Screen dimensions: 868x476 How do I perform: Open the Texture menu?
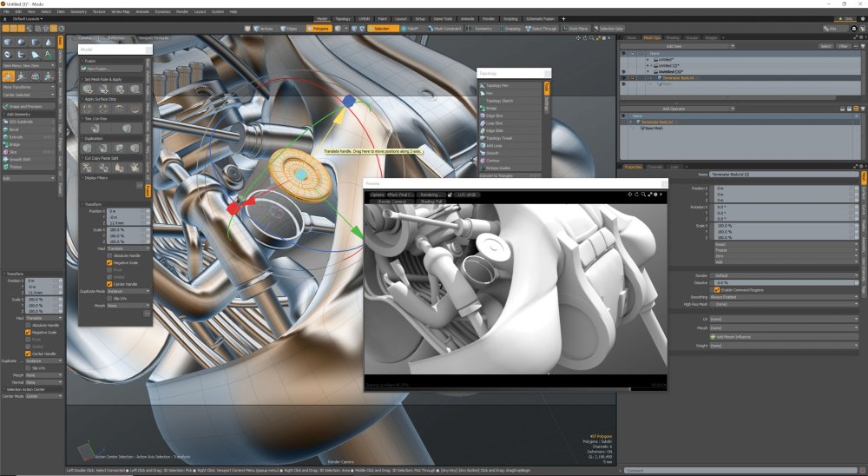point(99,11)
